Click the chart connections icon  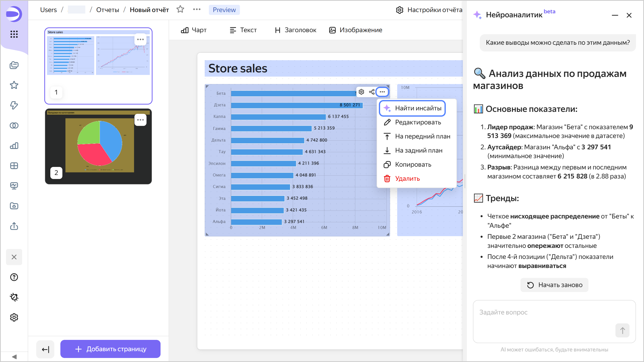[372, 92]
